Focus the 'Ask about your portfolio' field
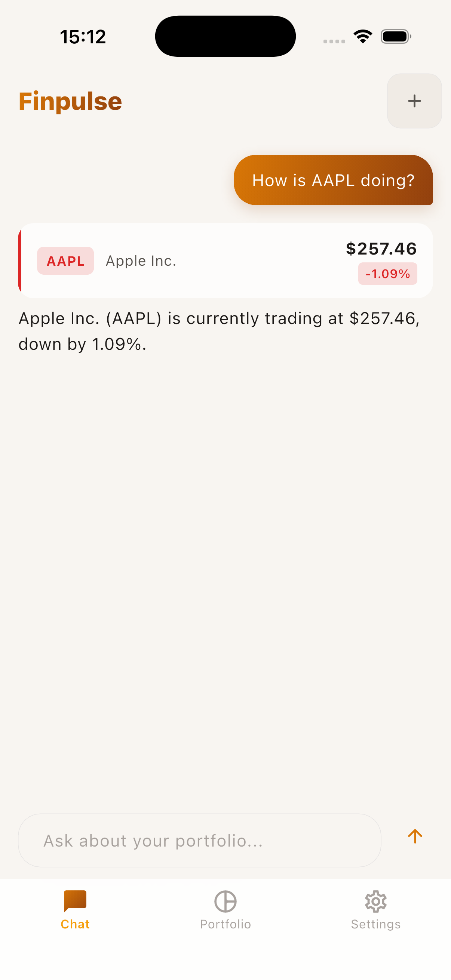 point(199,840)
